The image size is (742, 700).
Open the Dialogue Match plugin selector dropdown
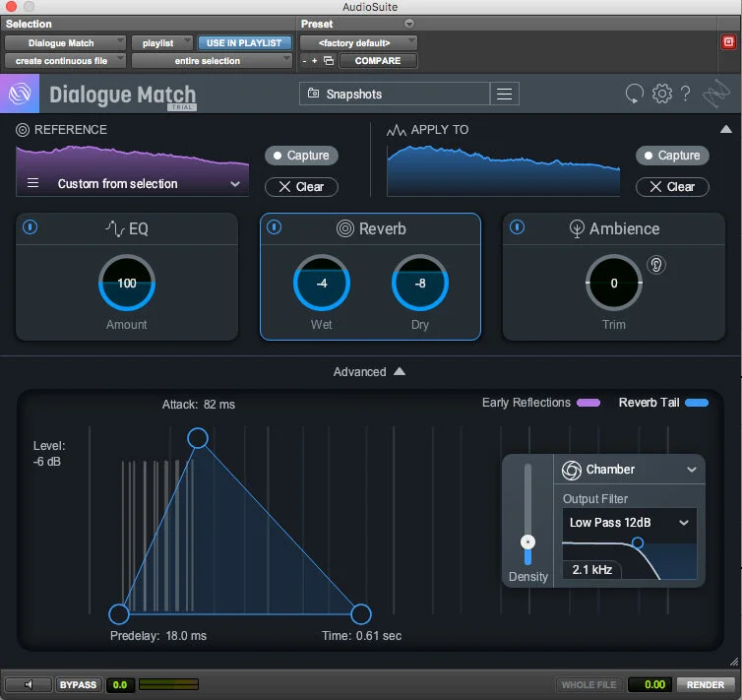65,42
